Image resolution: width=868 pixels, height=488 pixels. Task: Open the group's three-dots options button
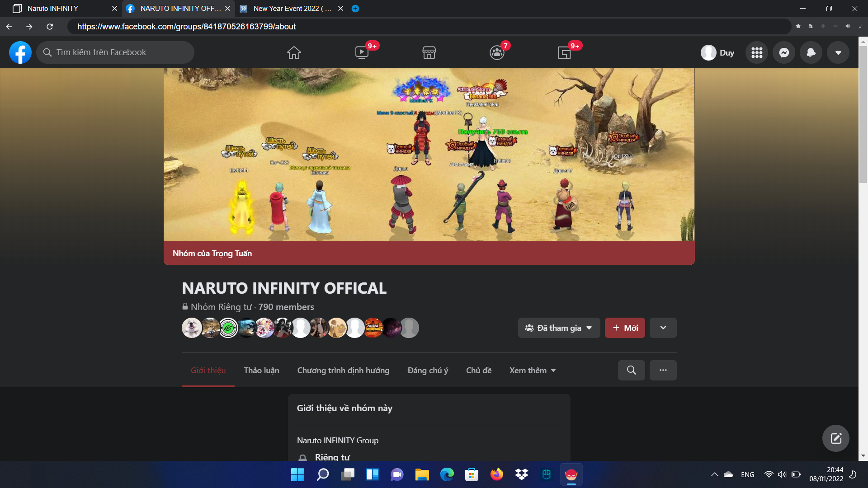tap(663, 370)
